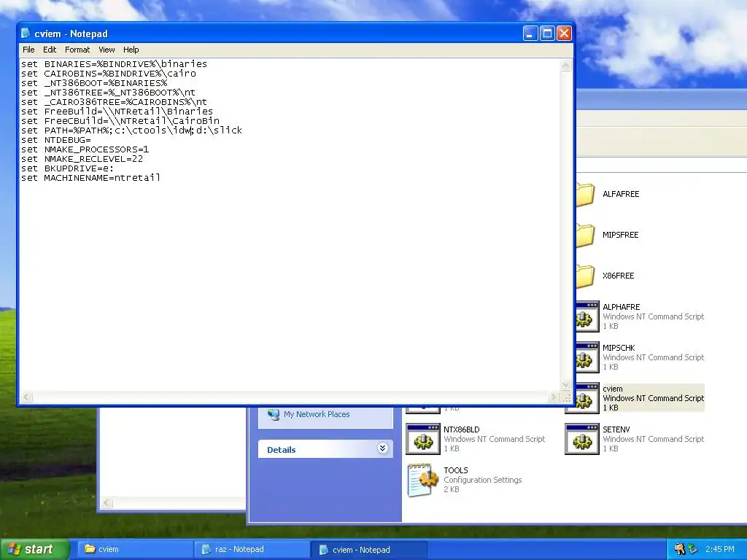Click the MIPSCHK file name

[619, 348]
